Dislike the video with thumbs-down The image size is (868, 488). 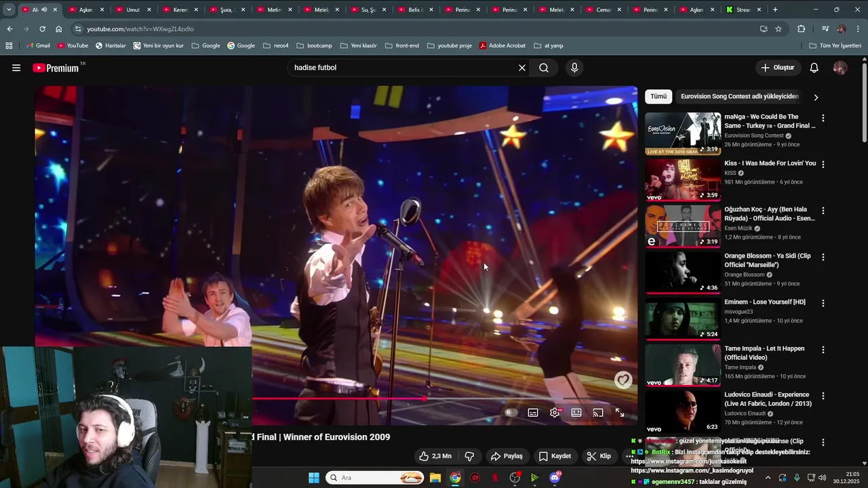[x=469, y=456]
